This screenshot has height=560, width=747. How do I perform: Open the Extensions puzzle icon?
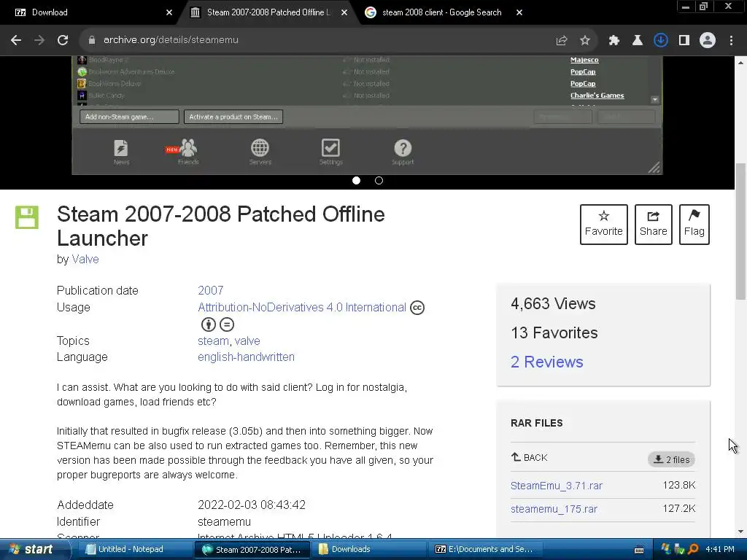pyautogui.click(x=614, y=41)
